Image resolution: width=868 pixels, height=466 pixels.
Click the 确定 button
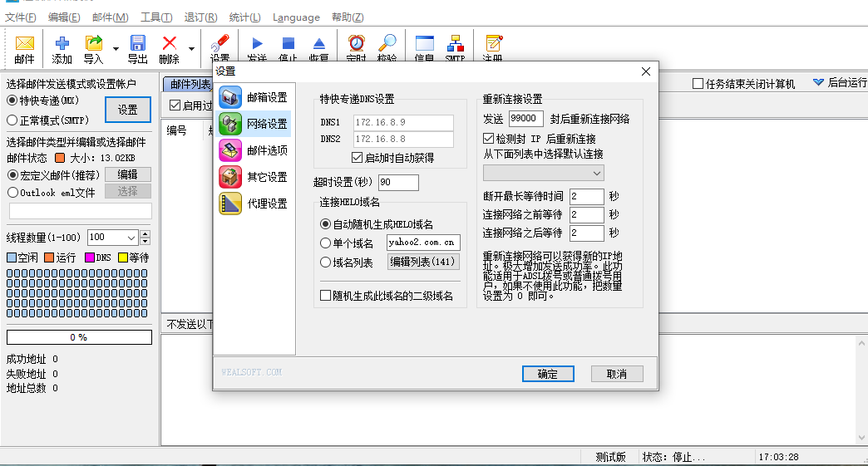point(548,374)
